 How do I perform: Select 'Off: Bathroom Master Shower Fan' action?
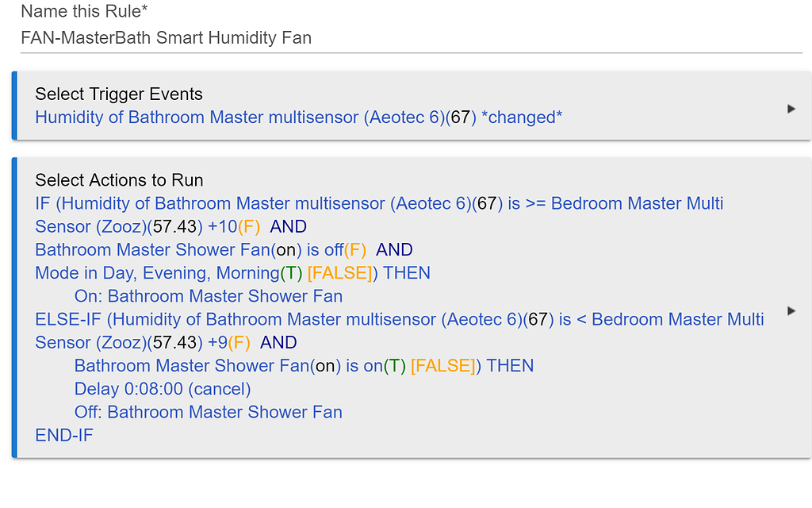coord(209,412)
